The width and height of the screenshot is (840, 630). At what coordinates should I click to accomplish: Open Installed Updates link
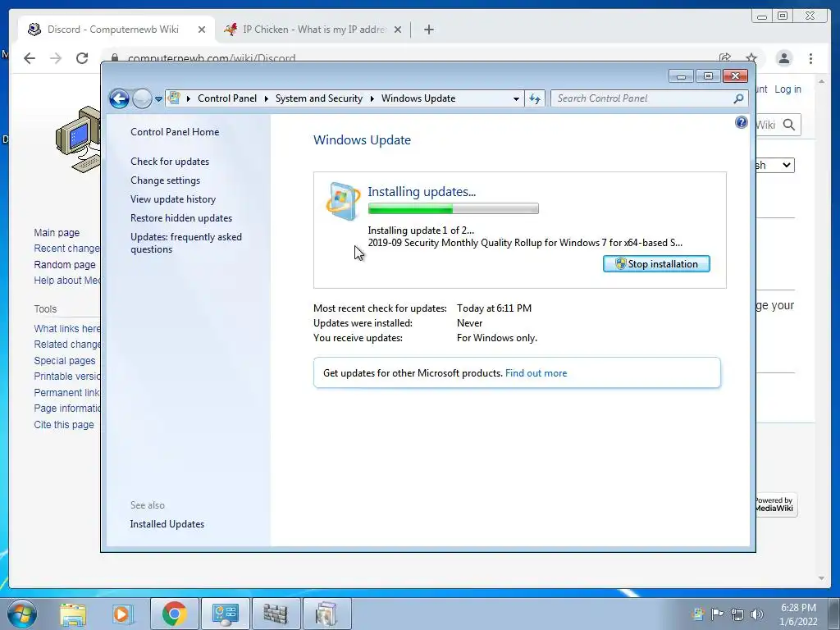point(167,524)
